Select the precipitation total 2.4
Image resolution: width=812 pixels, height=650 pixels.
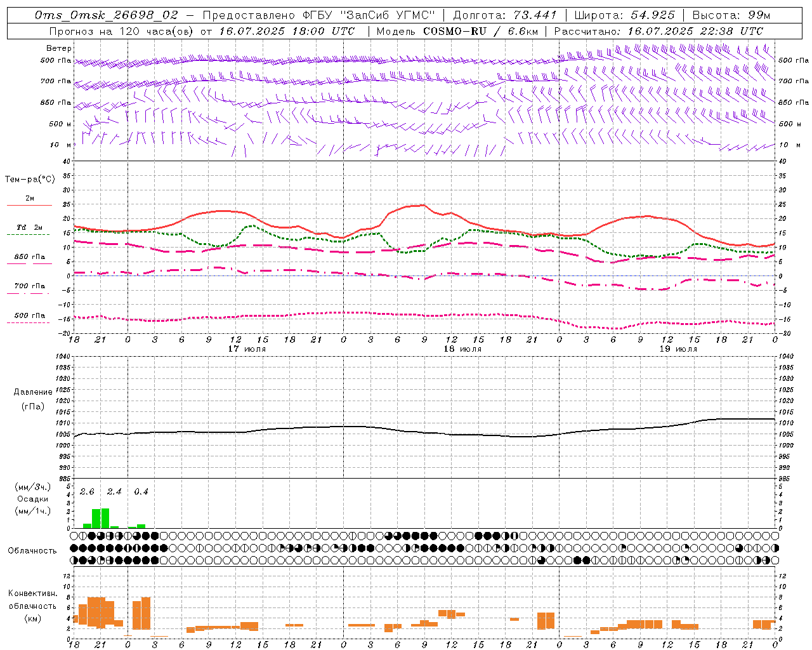click(114, 492)
